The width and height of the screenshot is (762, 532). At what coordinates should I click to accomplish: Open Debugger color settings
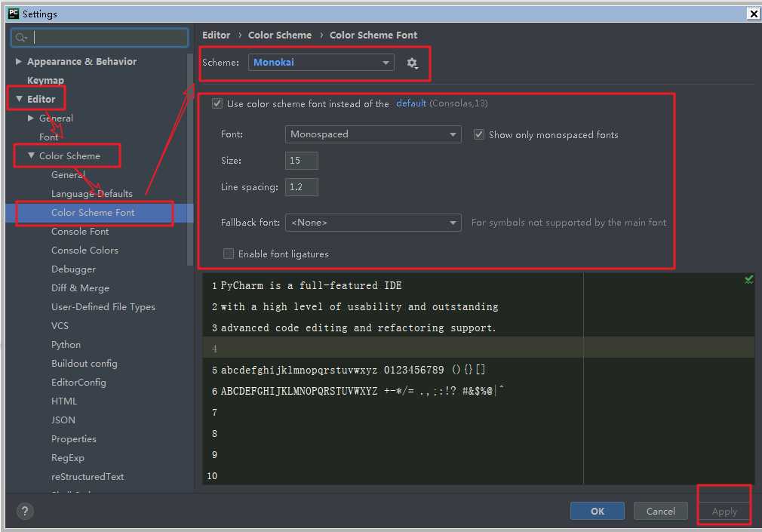point(73,269)
